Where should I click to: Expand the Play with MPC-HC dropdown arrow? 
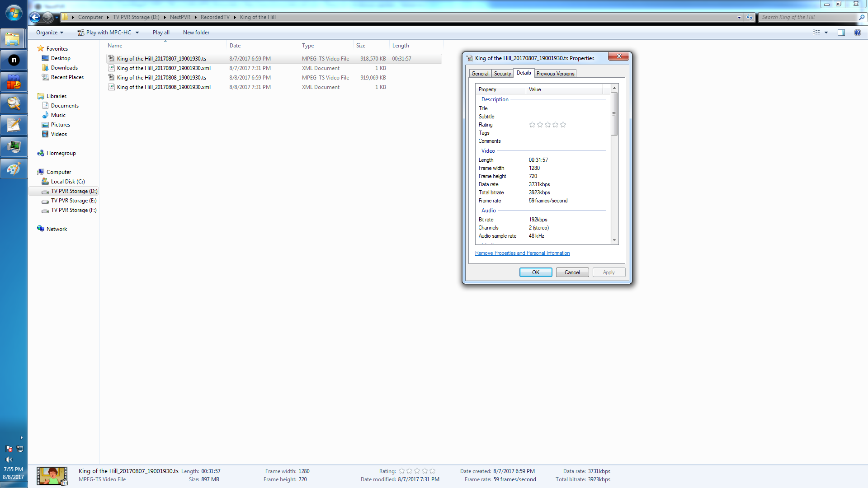click(x=137, y=33)
